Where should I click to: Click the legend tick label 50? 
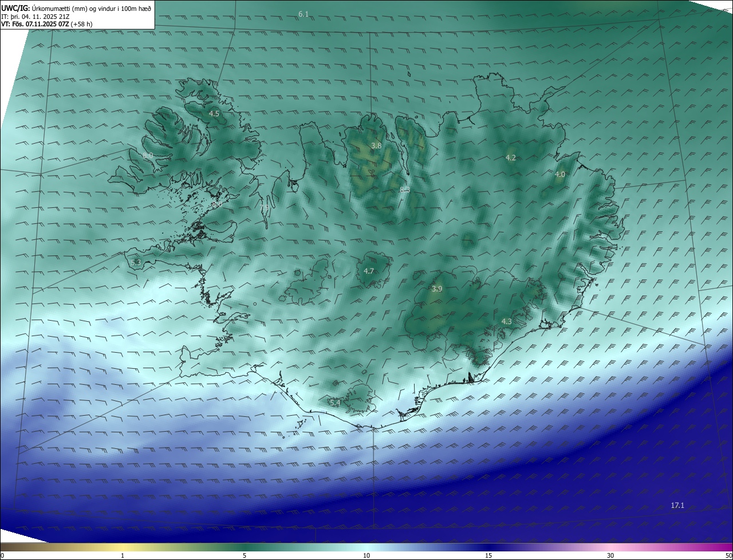pyautogui.click(x=728, y=555)
